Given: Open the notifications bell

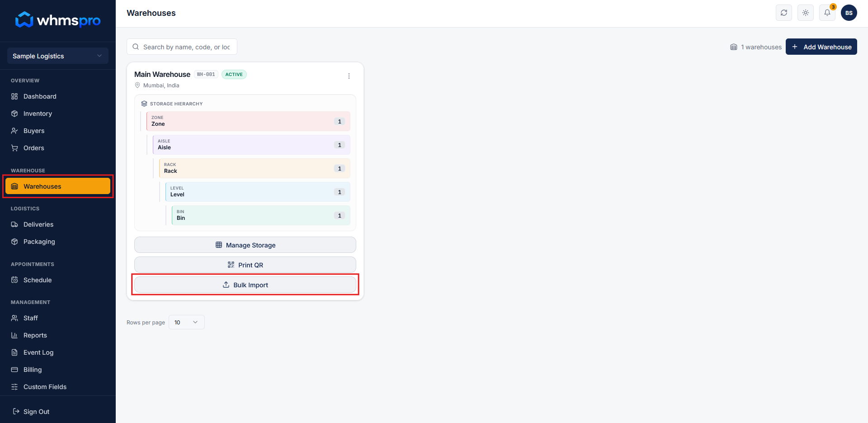Looking at the screenshot, I should point(827,13).
